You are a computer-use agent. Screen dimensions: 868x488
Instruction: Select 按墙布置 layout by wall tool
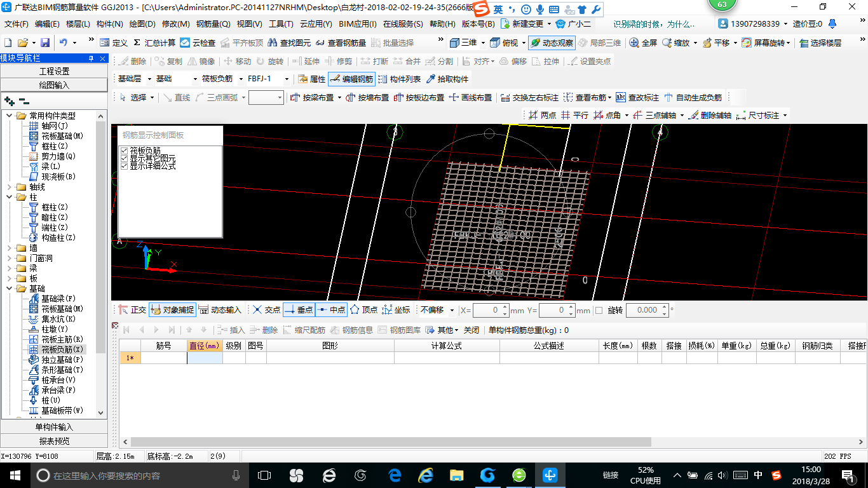[x=367, y=97]
